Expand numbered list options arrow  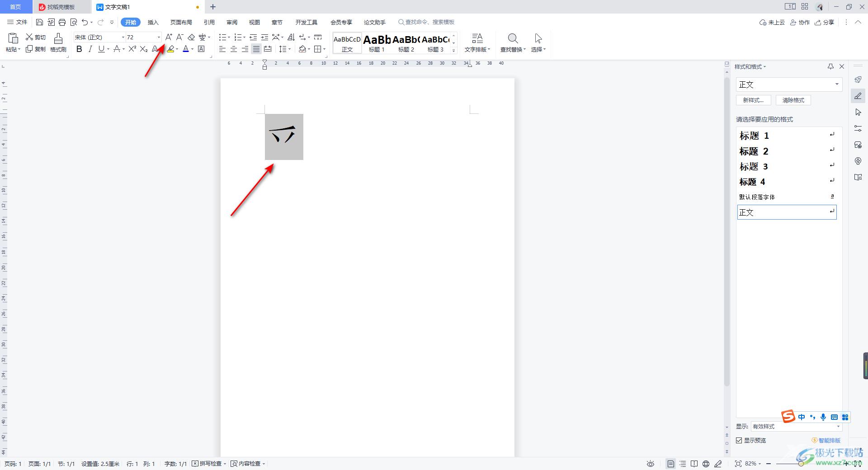(244, 38)
